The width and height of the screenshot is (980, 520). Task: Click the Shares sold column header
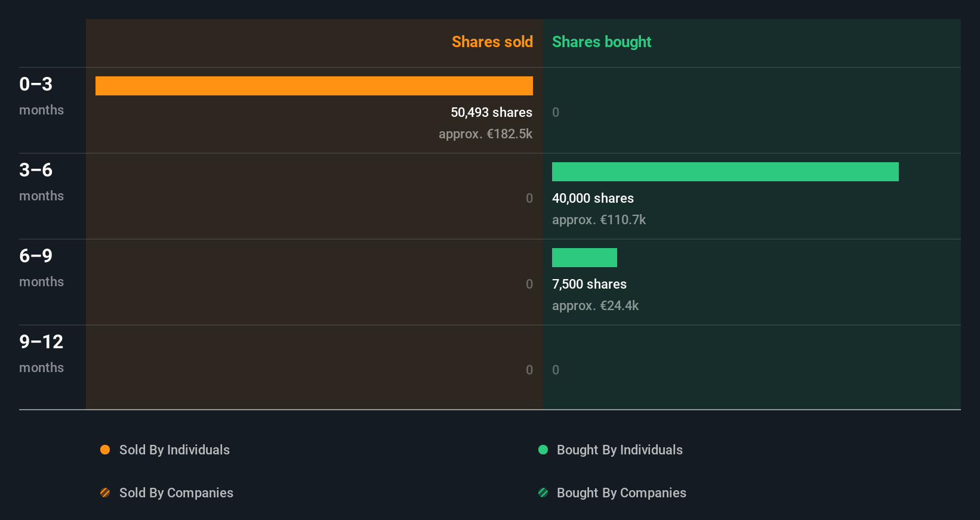[x=492, y=42]
